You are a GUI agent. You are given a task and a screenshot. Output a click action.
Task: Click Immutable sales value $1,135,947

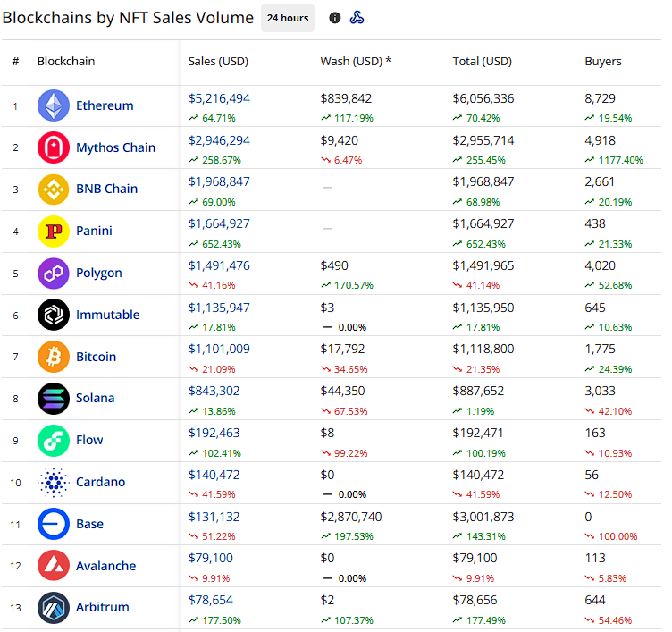pyautogui.click(x=219, y=308)
